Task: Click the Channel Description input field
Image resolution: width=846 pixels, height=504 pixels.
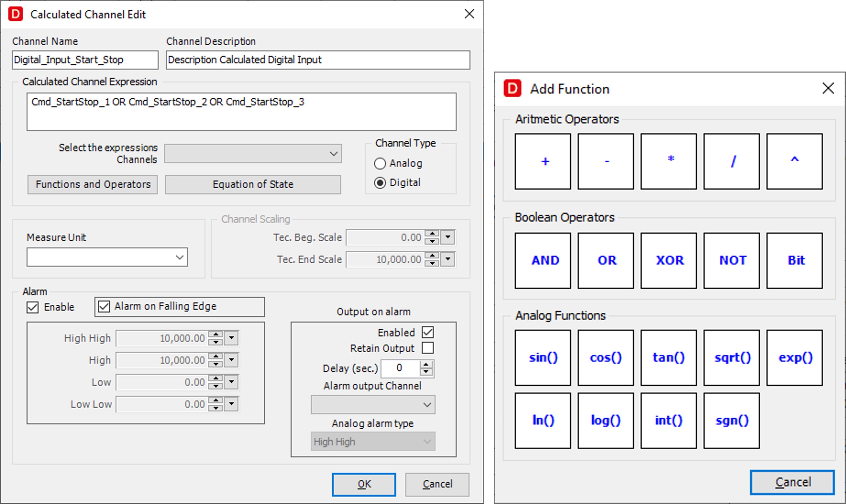Action: (x=318, y=60)
